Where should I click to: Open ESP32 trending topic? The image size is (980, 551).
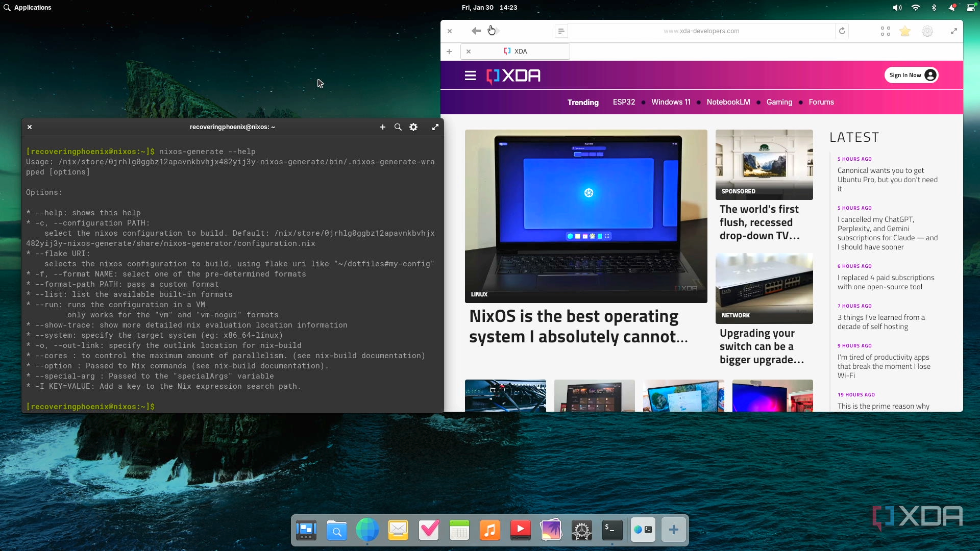(624, 102)
